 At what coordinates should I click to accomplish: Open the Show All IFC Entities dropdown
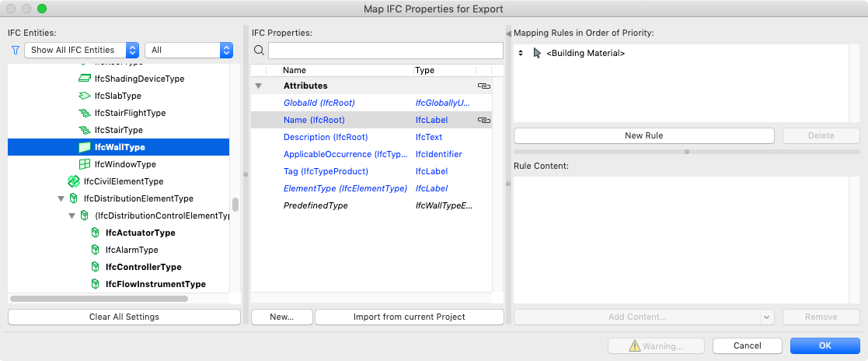[x=82, y=50]
